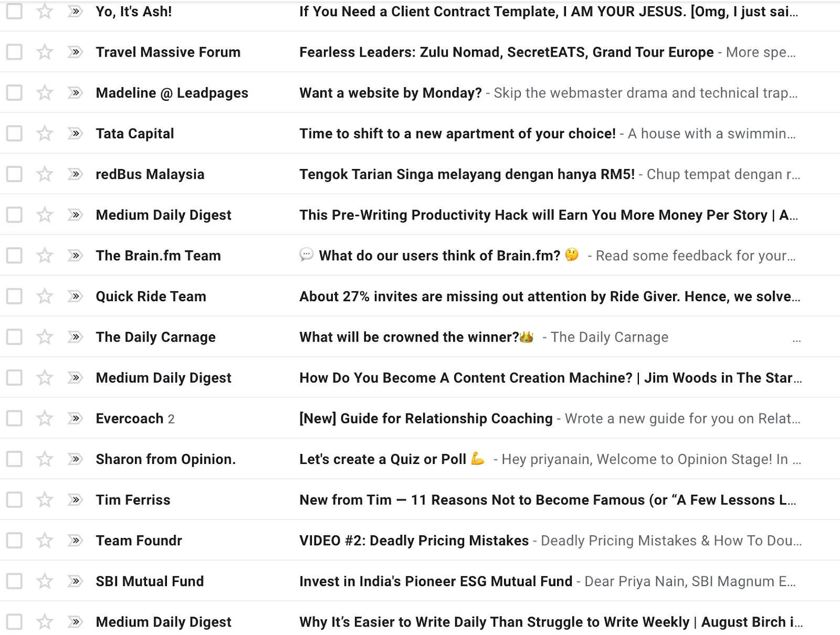
Task: Star The Daily Carnage email
Action: point(45,337)
